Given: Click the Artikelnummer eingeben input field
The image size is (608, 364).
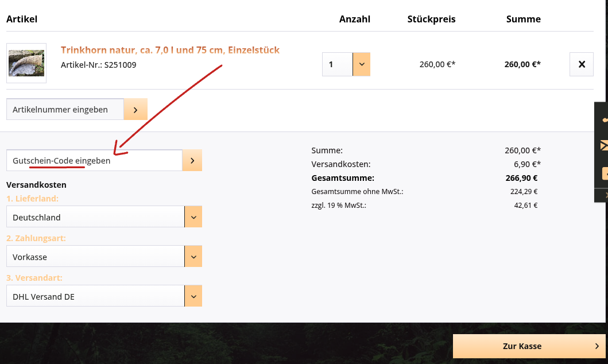Looking at the screenshot, I should [64, 109].
